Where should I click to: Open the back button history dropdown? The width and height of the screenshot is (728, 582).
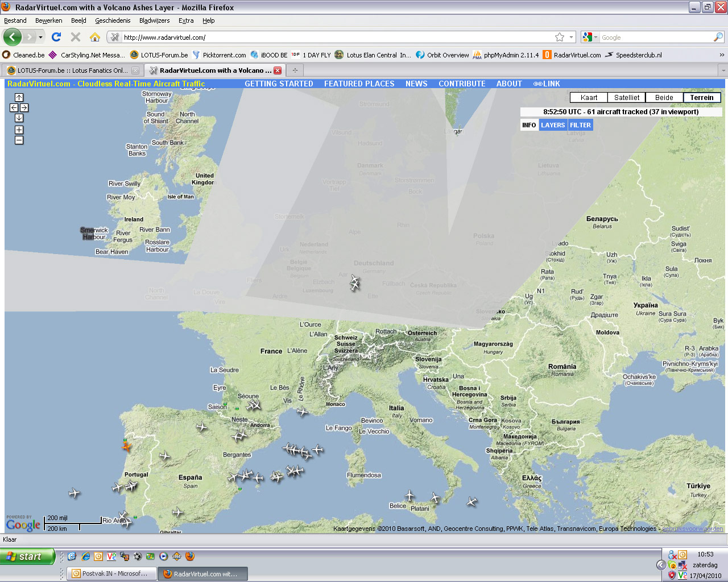tap(40, 38)
